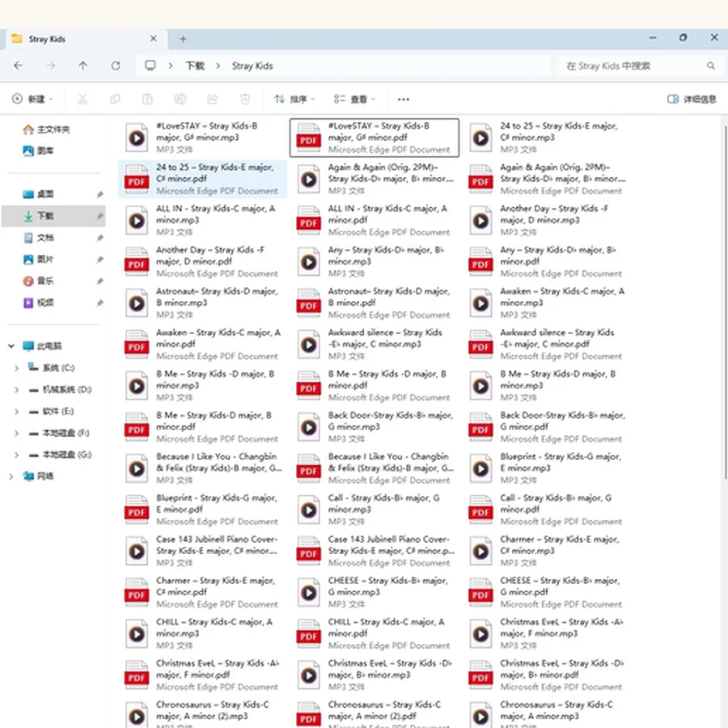The height and width of the screenshot is (728, 728).
Task: Click the Paste clipboard icon in toolbar
Action: tap(147, 99)
